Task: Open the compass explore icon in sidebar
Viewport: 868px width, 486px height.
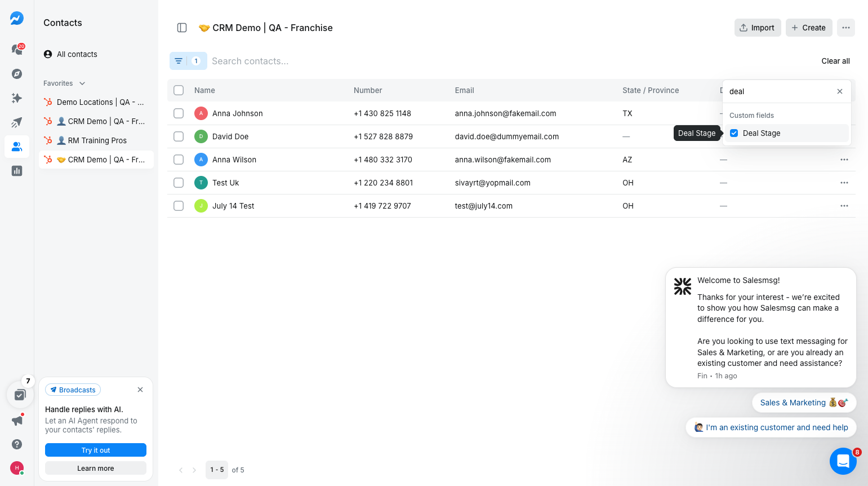Action: point(17,74)
